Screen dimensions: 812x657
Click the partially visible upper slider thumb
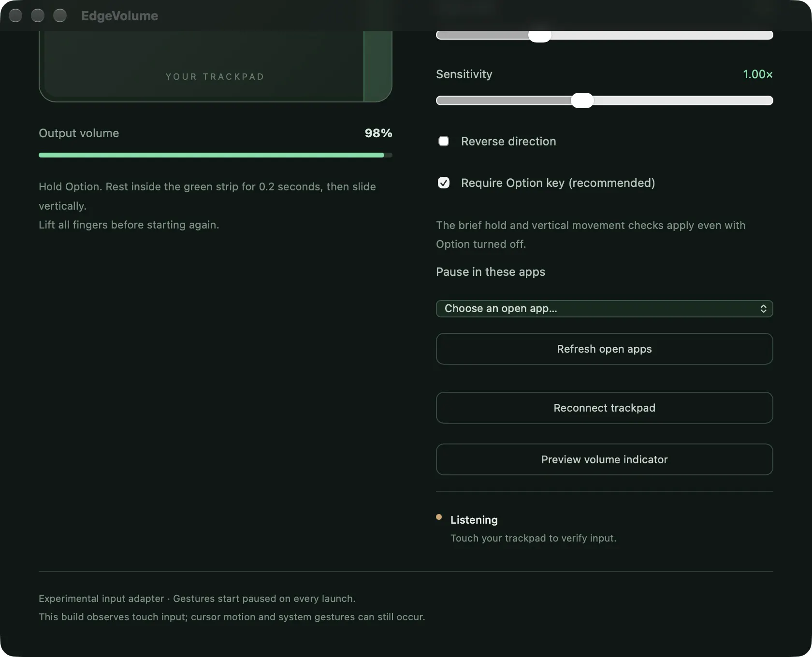click(x=539, y=36)
